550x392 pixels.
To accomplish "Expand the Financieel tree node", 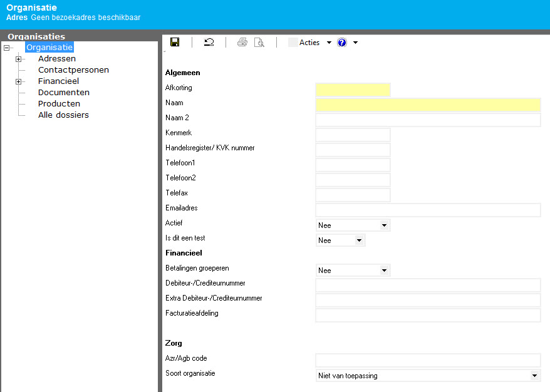I will [19, 81].
